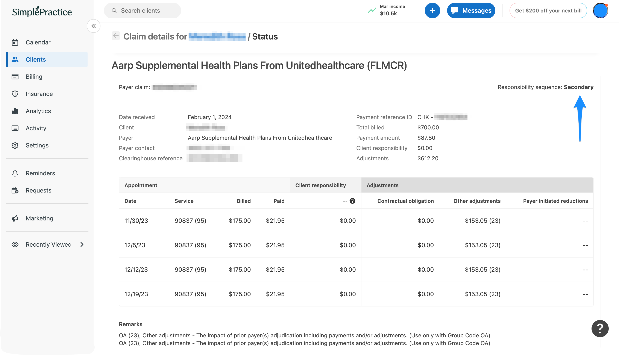Open the Marketing section

(39, 218)
